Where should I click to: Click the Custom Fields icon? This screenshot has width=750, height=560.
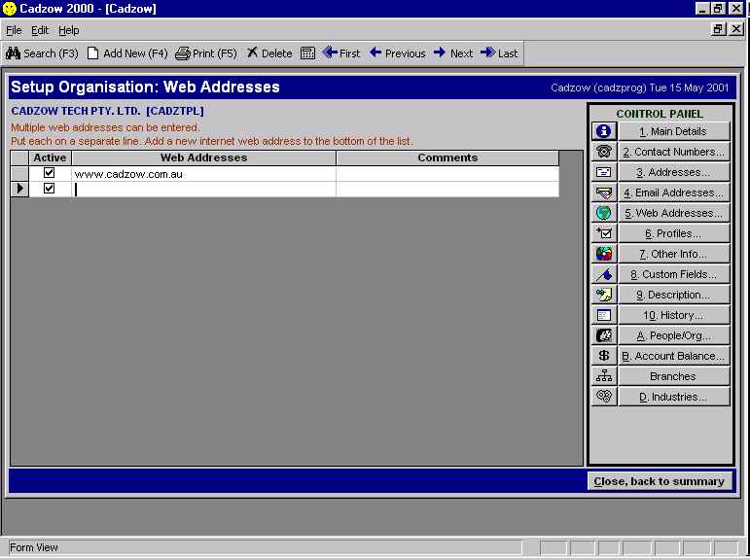click(604, 274)
